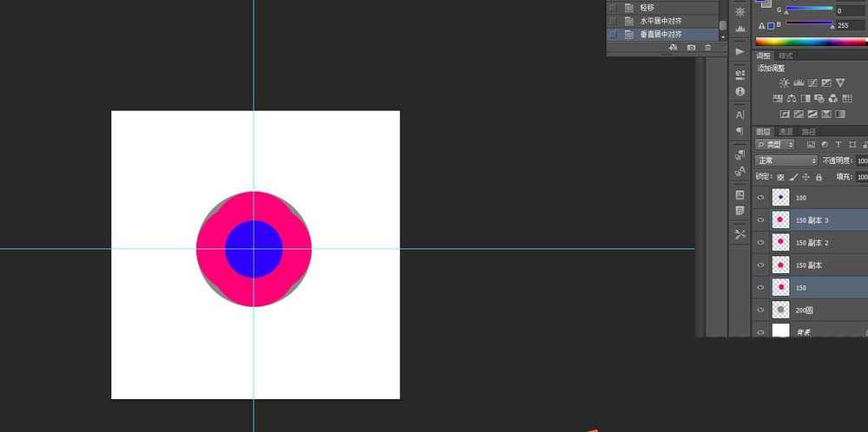Click the trash icon in Actions panel

707,48
